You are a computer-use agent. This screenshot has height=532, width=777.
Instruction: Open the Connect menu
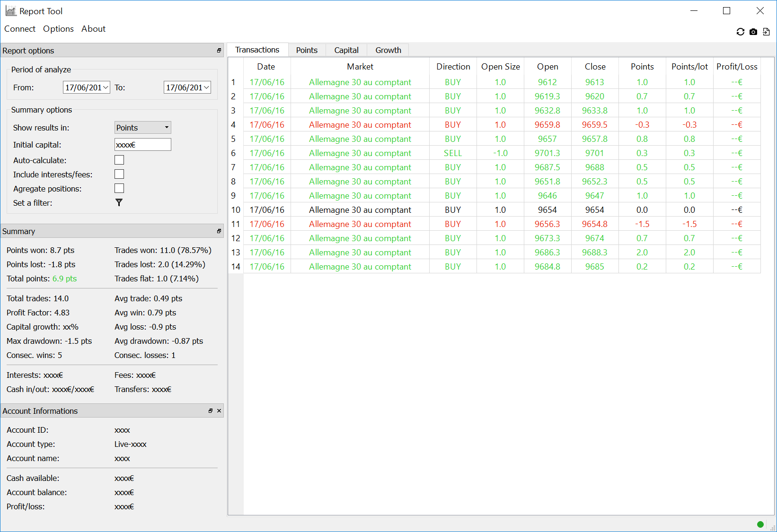point(20,29)
